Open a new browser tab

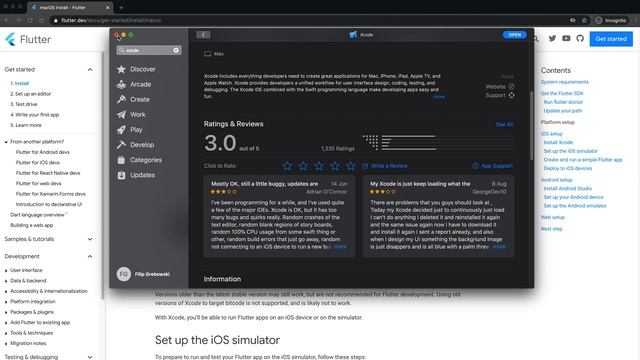121,7
